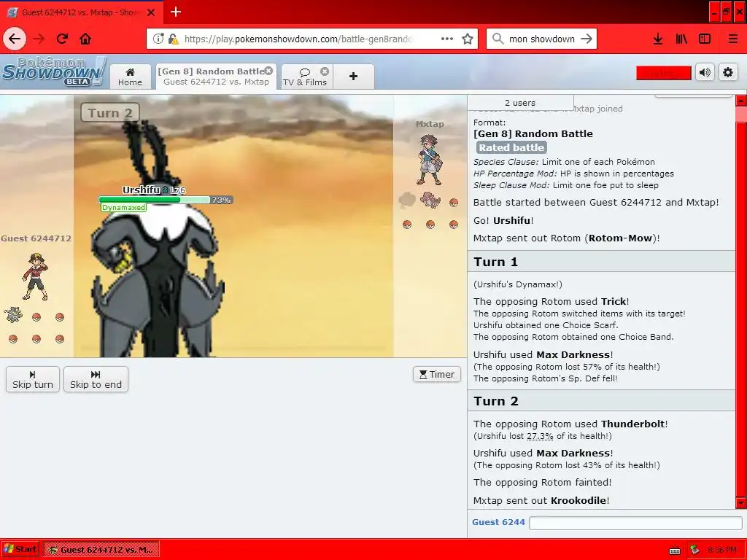Click the Turn 2 heading in log
Image resolution: width=747 pixels, height=560 pixels.
(495, 401)
